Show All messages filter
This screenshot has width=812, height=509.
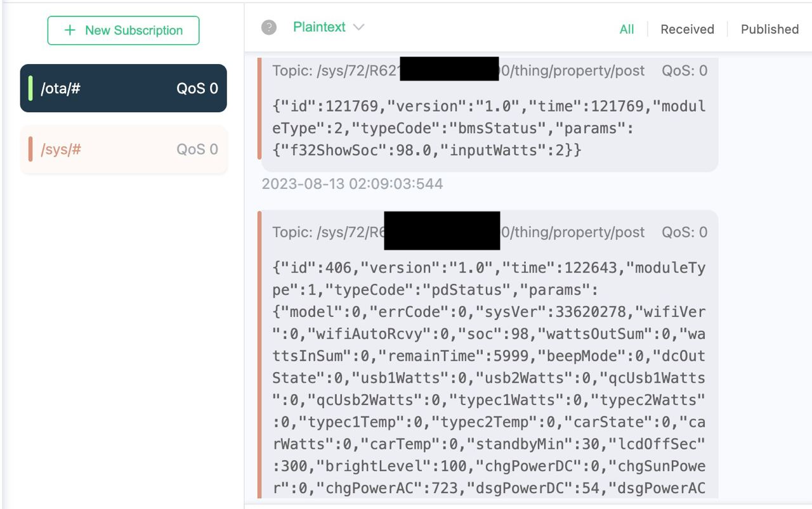(627, 29)
